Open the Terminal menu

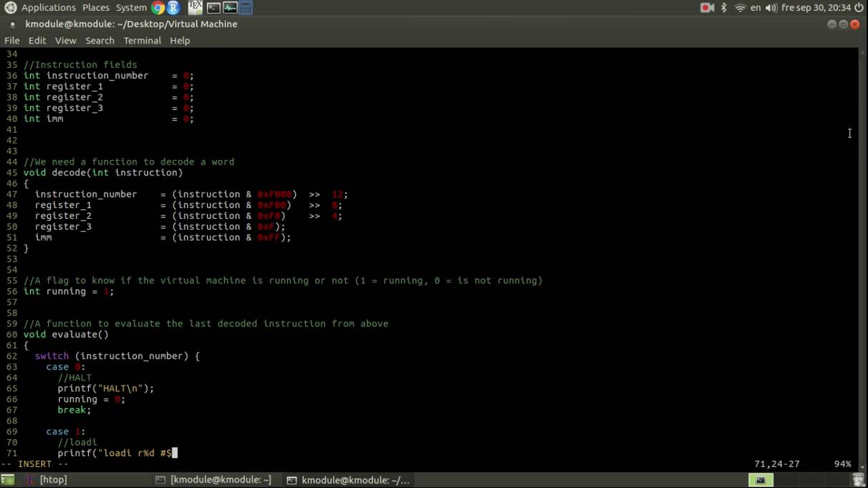[142, 41]
